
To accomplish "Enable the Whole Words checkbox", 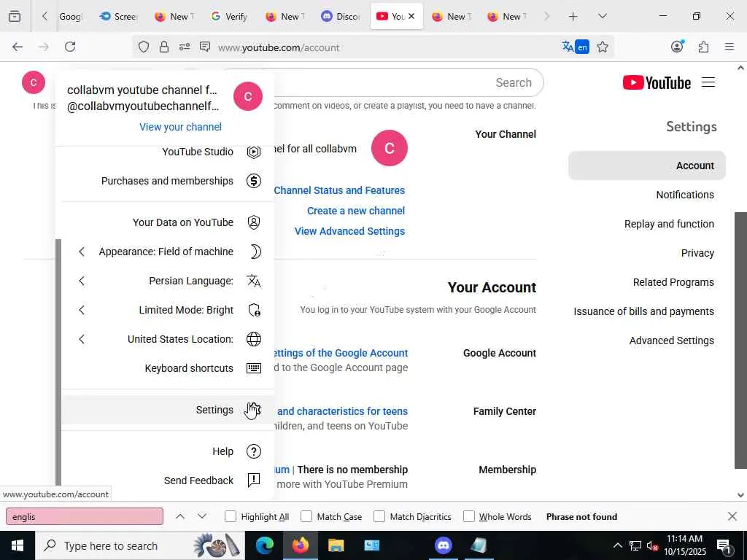I will [469, 516].
